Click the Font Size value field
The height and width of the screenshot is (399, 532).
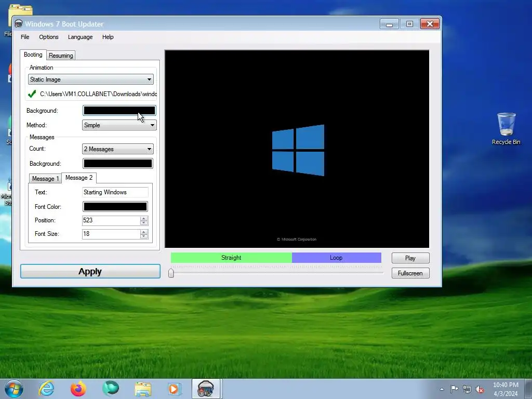pyautogui.click(x=111, y=234)
